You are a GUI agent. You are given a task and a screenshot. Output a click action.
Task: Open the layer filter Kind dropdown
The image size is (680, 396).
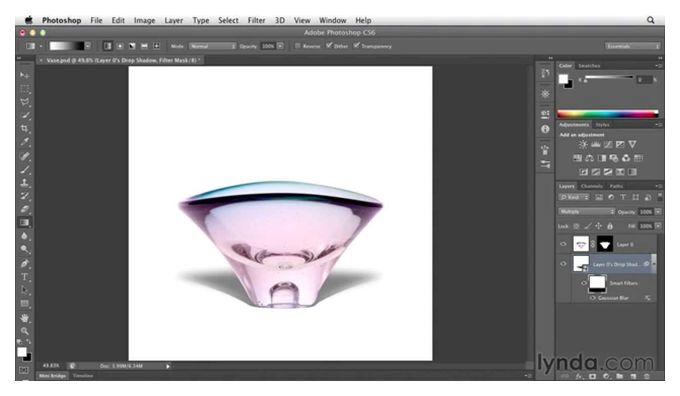coord(574,197)
